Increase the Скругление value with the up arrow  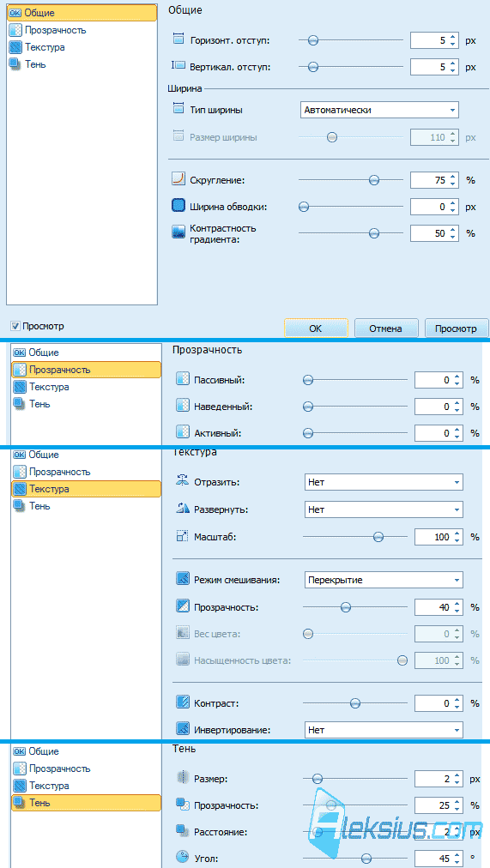click(x=453, y=177)
